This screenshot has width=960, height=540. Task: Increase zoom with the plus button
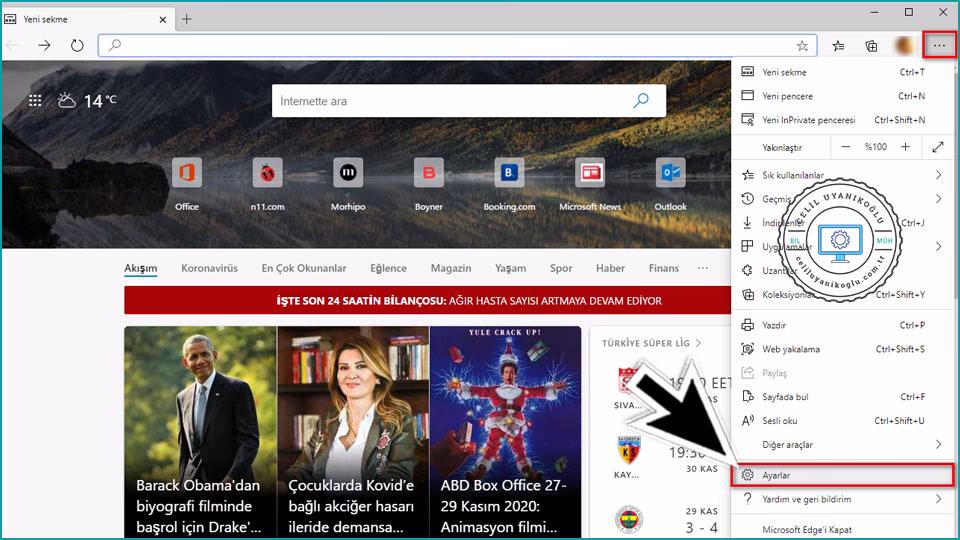[905, 147]
